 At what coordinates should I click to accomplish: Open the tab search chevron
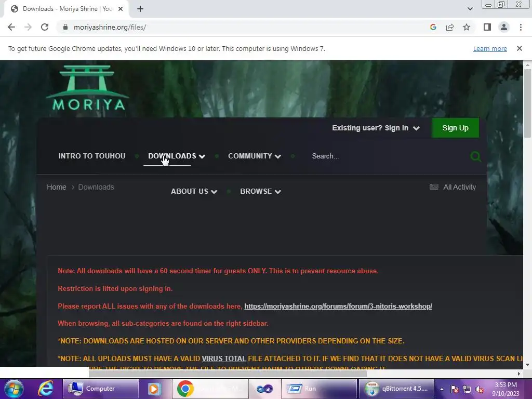click(x=470, y=9)
